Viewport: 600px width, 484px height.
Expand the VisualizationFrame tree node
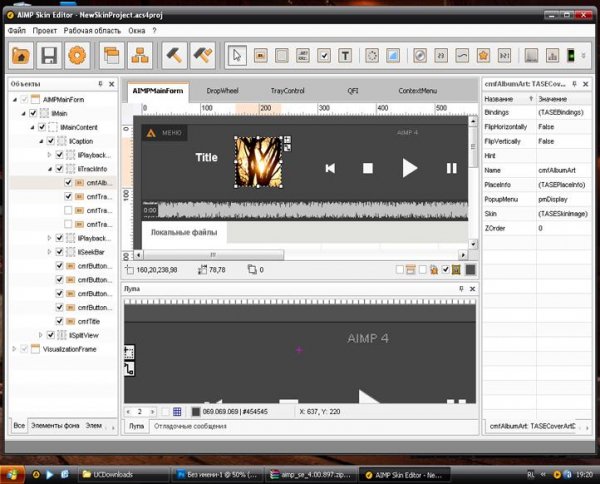(x=14, y=349)
